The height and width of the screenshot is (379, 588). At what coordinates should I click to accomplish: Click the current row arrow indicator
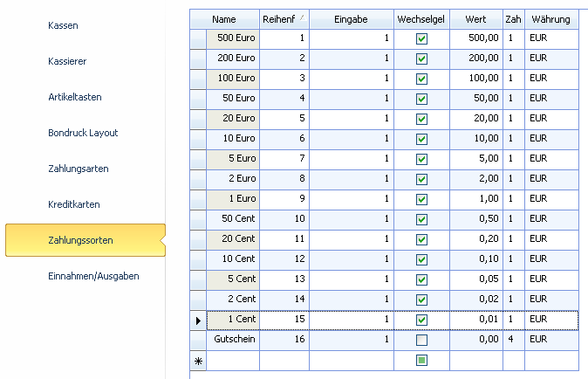click(198, 320)
